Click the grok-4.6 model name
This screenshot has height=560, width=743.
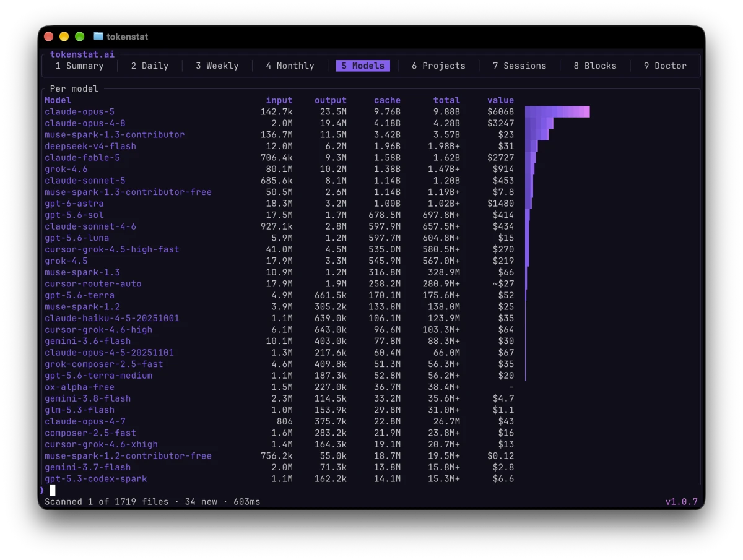click(x=66, y=169)
